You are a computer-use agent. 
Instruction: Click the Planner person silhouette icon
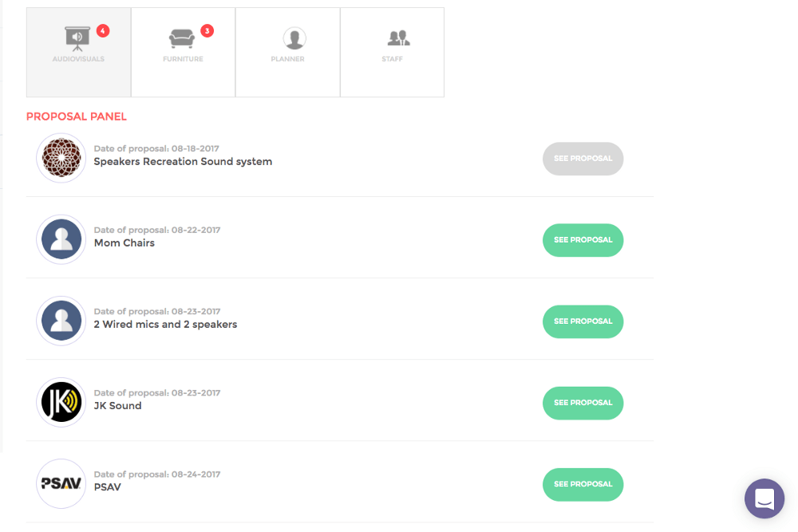pos(294,38)
